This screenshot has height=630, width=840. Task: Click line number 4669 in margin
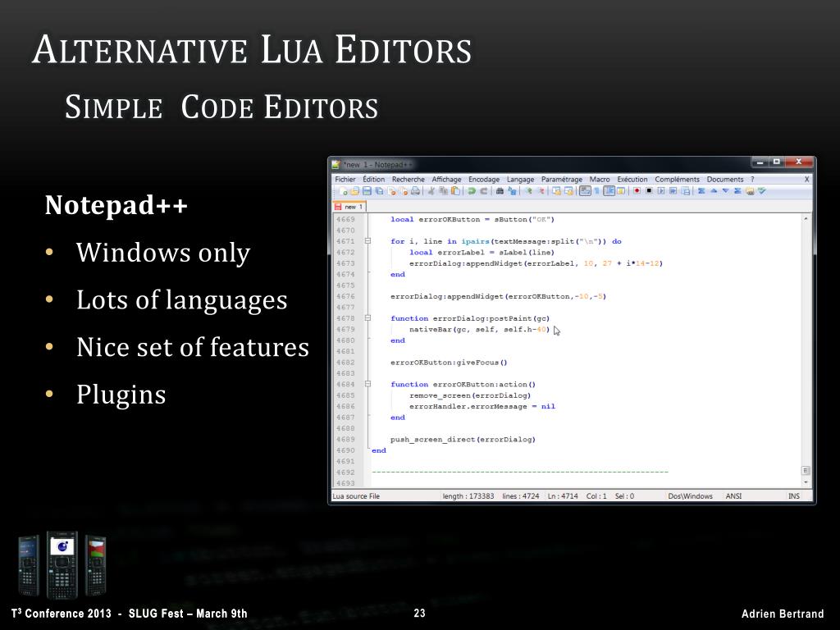click(345, 219)
